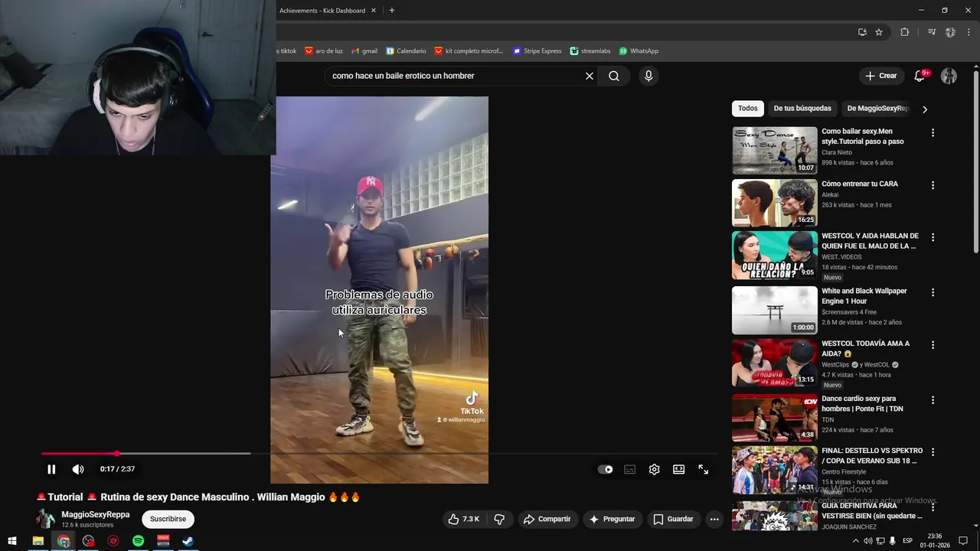Pause the video with the pause button
This screenshot has height=551, width=980.
click(x=51, y=469)
